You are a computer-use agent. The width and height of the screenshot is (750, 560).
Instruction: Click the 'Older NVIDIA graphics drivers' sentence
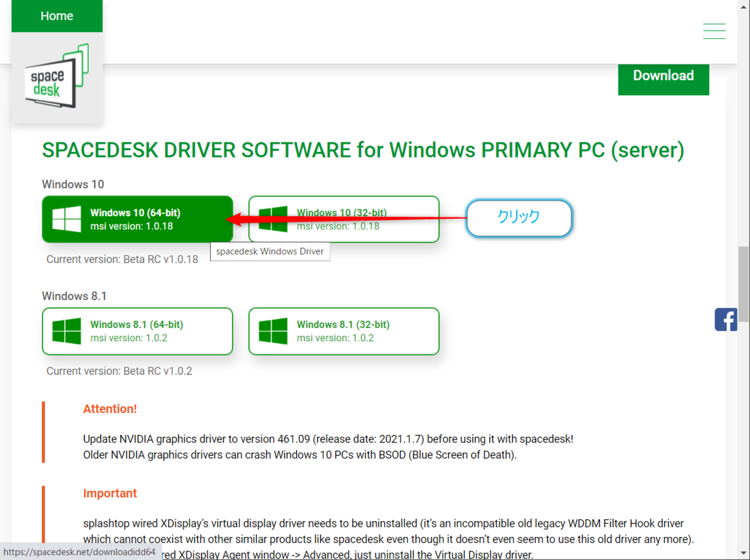pyautogui.click(x=300, y=454)
